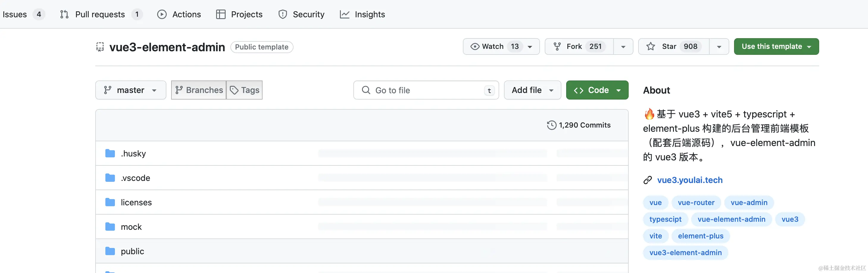Image resolution: width=868 pixels, height=273 pixels.
Task: Click the .husky folder icon
Action: pyautogui.click(x=110, y=153)
